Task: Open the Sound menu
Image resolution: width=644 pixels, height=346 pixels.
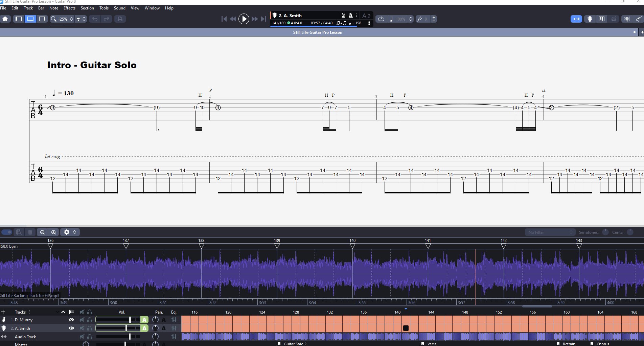Action: pyautogui.click(x=119, y=8)
